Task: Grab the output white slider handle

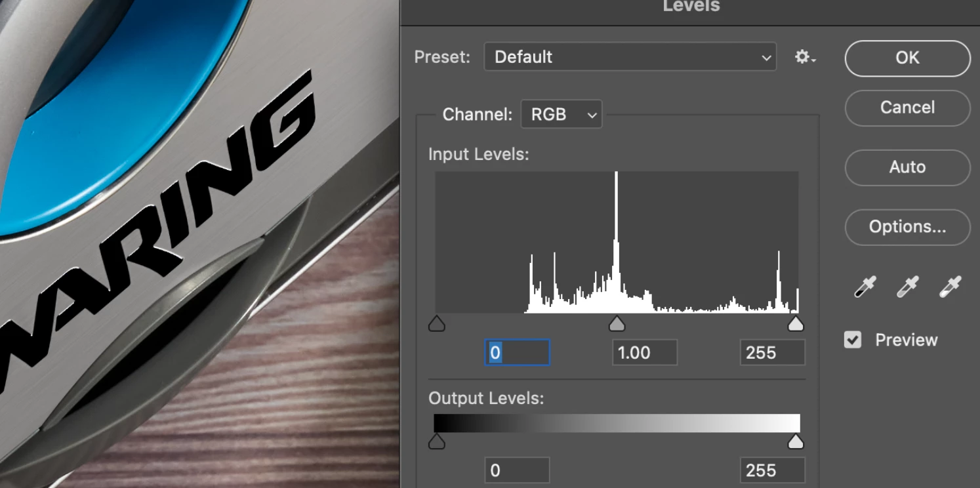Action: click(x=796, y=441)
